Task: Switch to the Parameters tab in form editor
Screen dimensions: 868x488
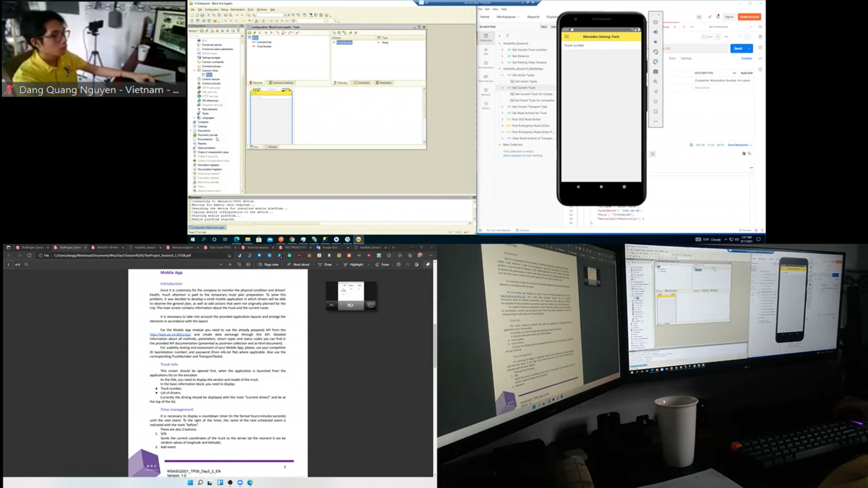Action: pos(384,82)
